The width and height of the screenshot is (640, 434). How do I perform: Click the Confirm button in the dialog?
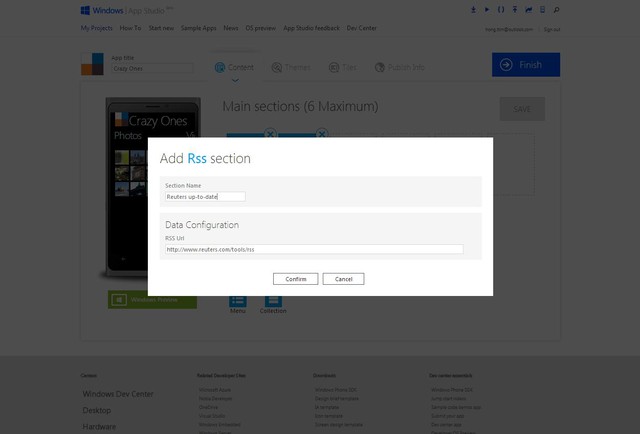coord(296,279)
